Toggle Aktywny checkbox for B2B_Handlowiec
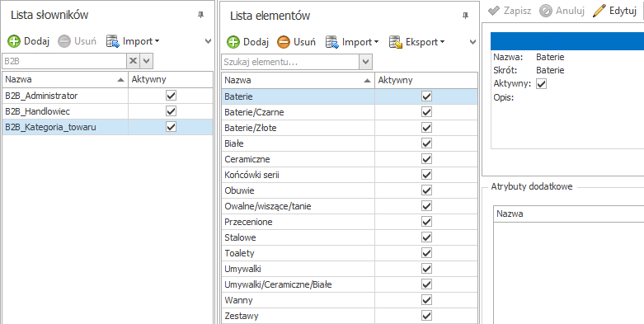Screen dimensions: 644x324 (171, 111)
